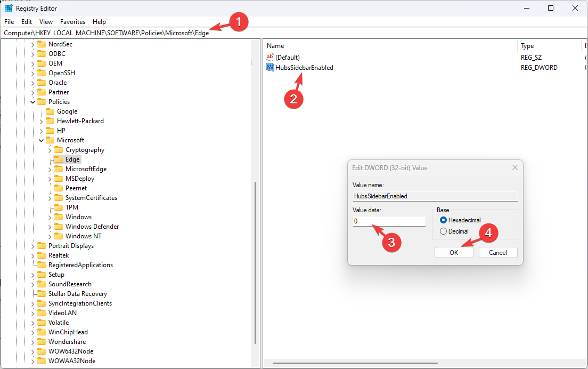Viewport: 588px width, 369px height.
Task: Click the HubsSidebarEnabled DWORD value icon
Action: point(270,68)
